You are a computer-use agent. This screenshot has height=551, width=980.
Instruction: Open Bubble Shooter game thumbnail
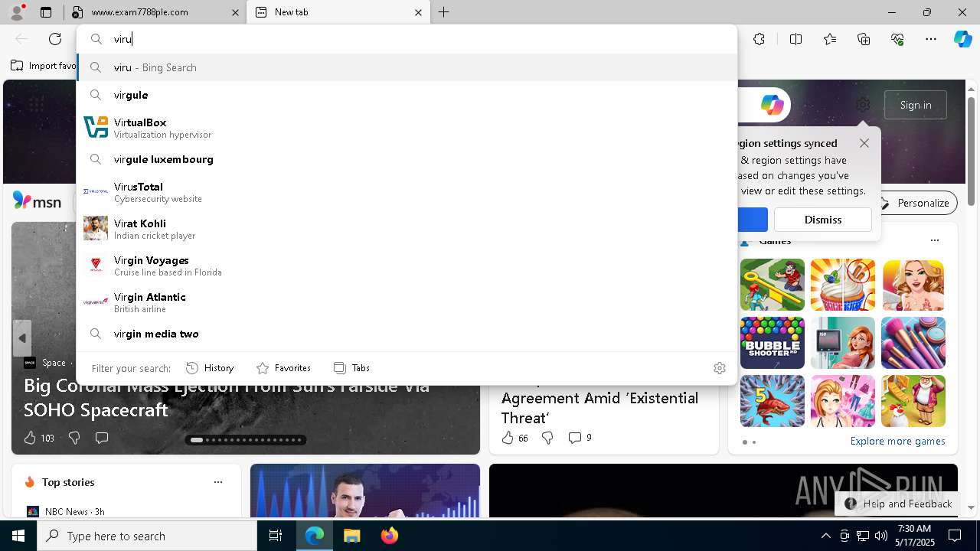point(773,343)
